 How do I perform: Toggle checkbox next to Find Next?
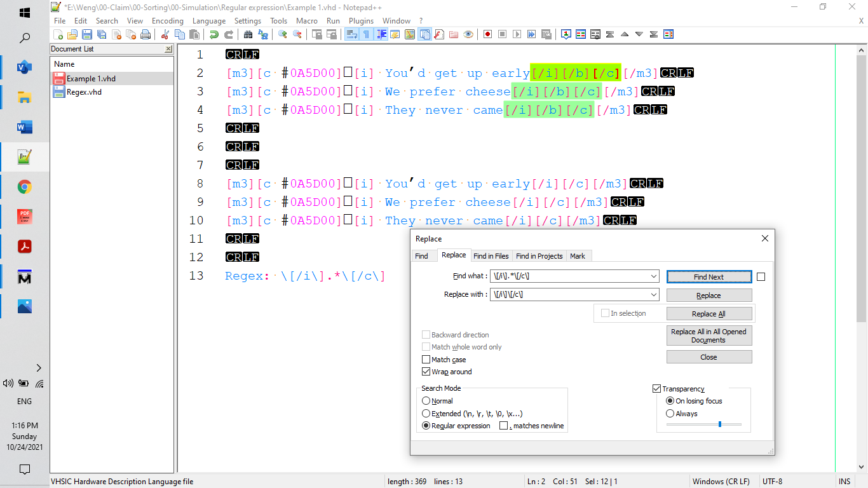tap(761, 276)
